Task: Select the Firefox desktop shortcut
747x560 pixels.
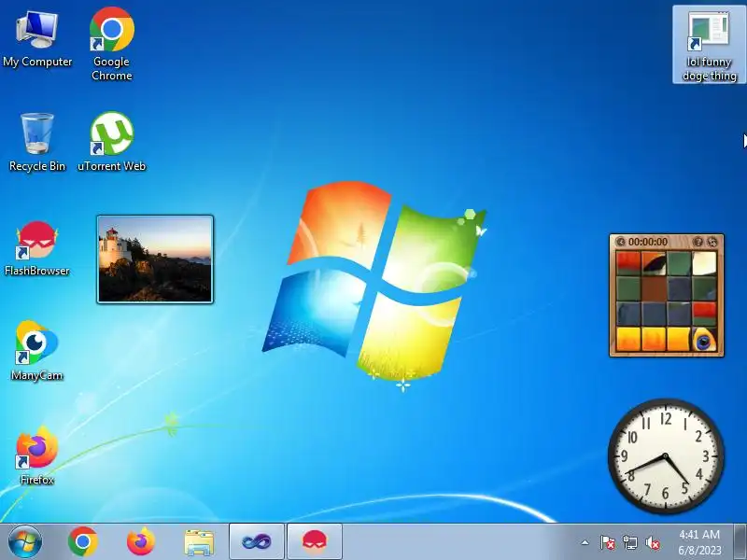Action: [37, 456]
